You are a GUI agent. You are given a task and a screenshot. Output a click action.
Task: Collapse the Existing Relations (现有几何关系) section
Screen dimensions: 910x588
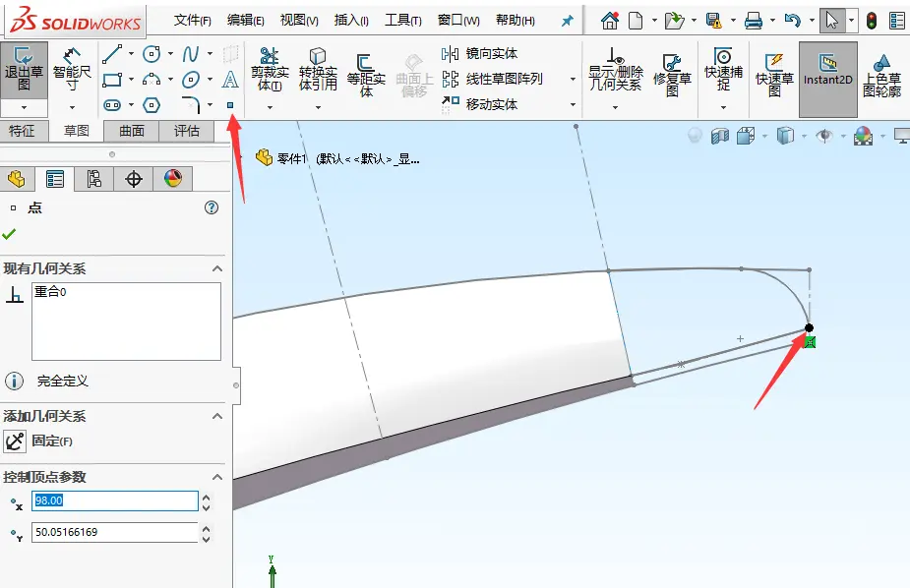coord(217,268)
